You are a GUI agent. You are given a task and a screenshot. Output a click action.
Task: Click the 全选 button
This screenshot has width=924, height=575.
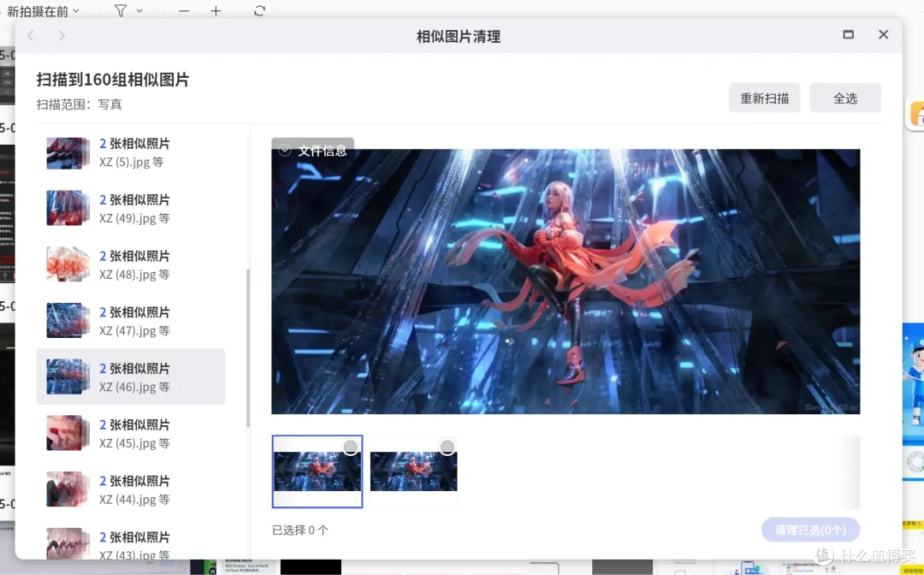coord(845,98)
